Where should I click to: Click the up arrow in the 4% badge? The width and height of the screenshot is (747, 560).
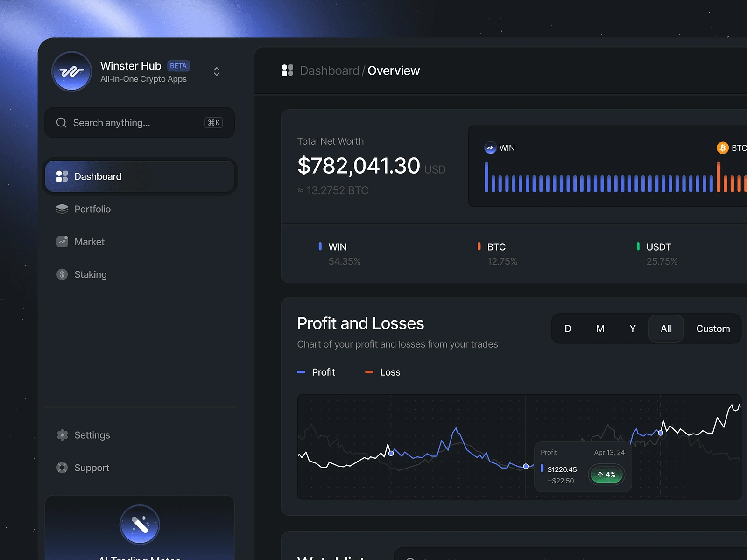[600, 475]
